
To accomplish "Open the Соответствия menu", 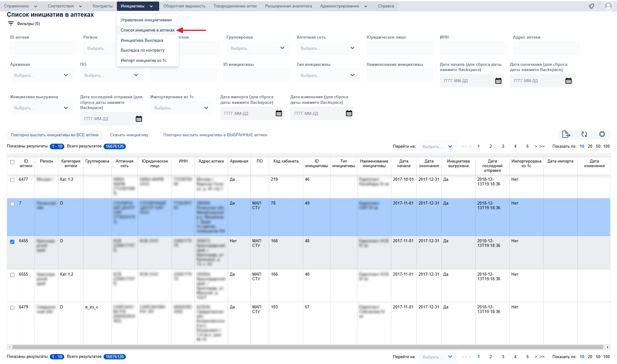I will (x=65, y=6).
